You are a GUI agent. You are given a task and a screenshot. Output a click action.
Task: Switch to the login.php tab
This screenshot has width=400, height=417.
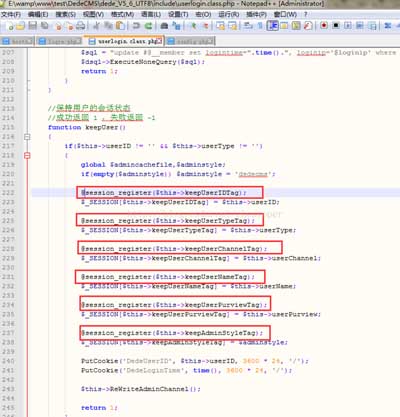[x=60, y=41]
